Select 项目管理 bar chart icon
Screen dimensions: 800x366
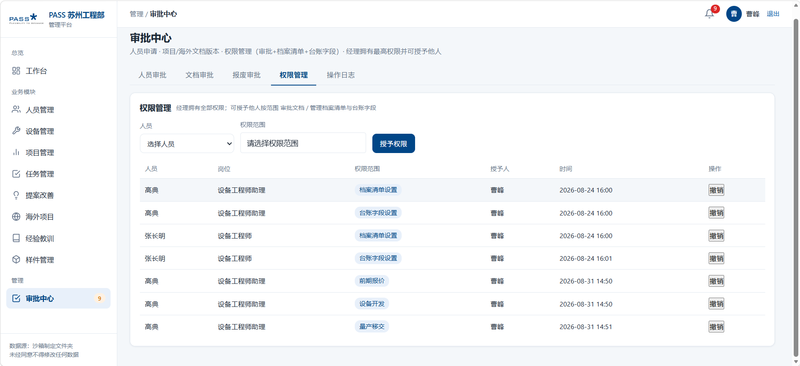click(16, 152)
